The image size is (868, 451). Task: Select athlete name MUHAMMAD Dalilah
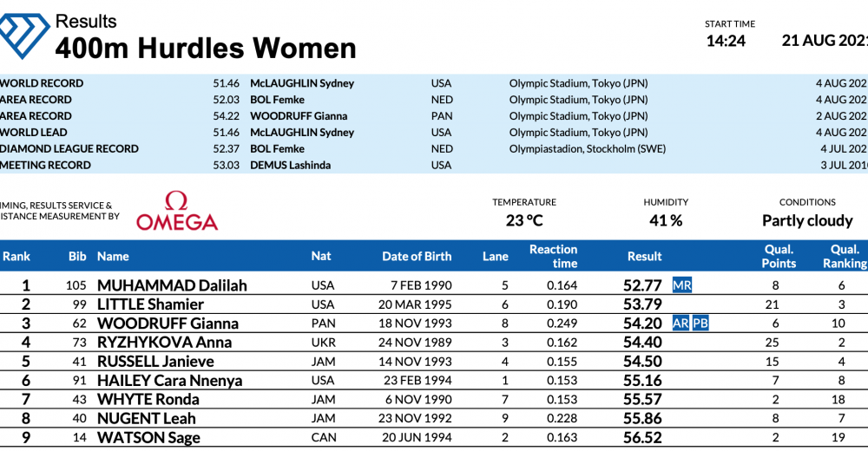coord(172,285)
